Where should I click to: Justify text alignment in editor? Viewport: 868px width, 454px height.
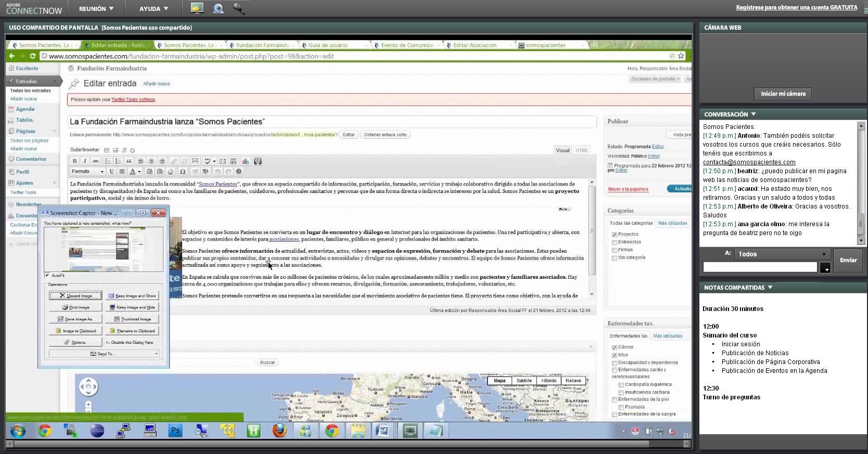coord(122,171)
